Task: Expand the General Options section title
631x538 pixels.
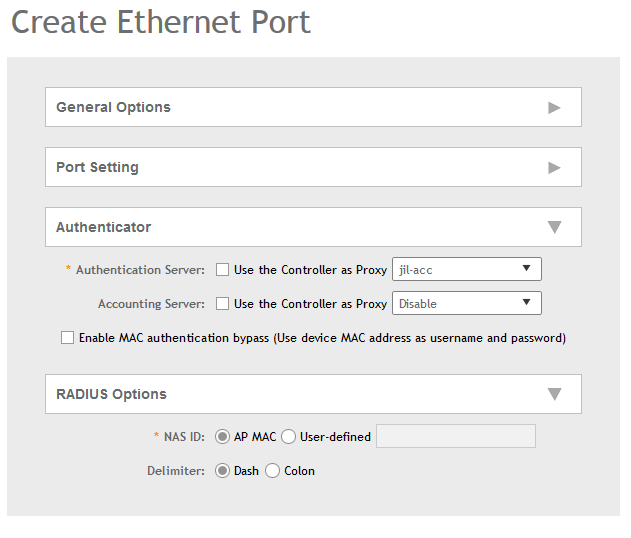Action: pyautogui.click(x=113, y=107)
